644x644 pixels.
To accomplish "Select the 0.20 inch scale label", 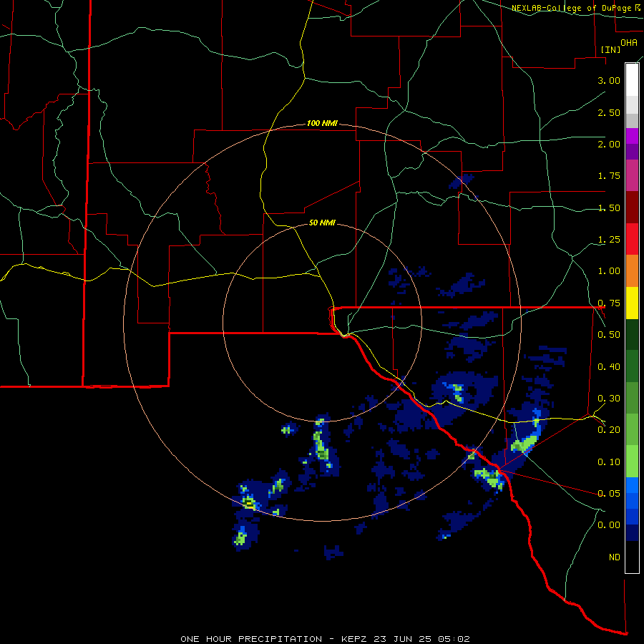I will (x=609, y=430).
